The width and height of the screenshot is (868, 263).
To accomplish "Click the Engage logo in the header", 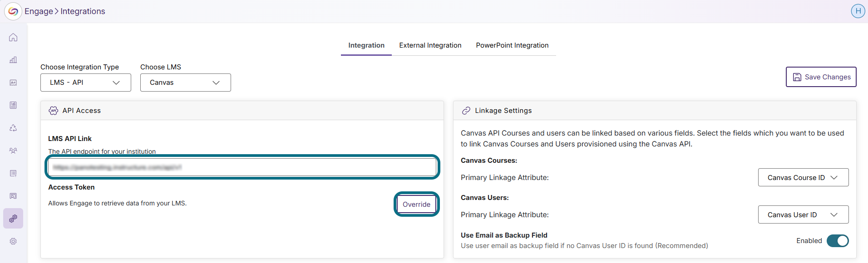I will click(x=13, y=11).
